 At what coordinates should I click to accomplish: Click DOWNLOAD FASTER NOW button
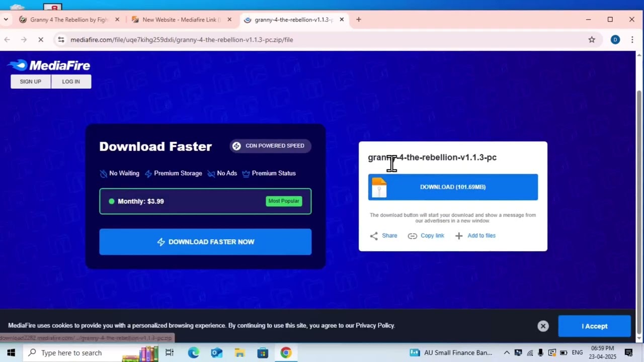click(205, 242)
